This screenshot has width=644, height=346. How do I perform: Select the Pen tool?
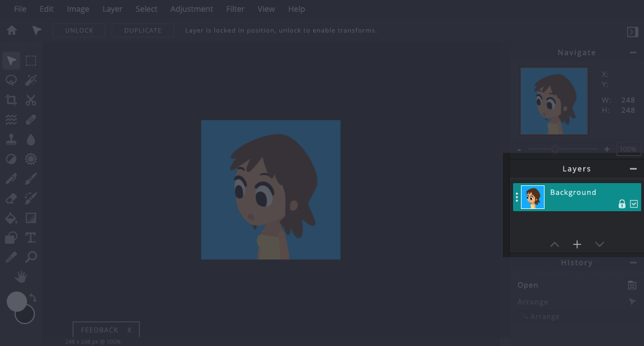pyautogui.click(x=11, y=179)
